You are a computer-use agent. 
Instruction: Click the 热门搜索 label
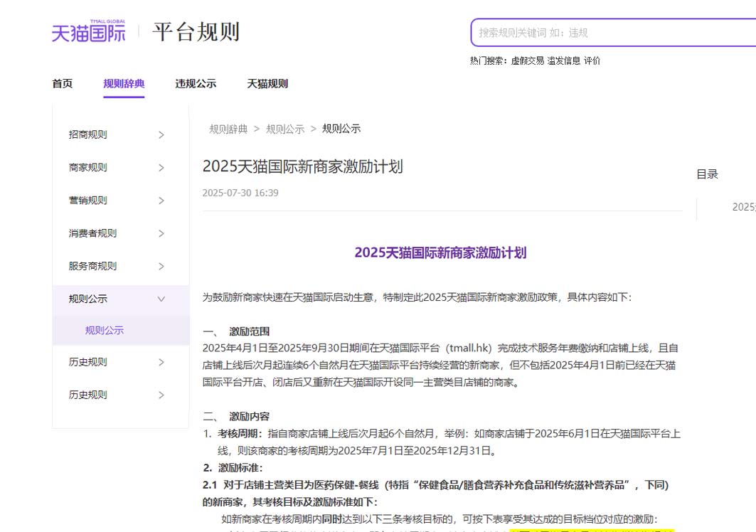[x=489, y=60]
